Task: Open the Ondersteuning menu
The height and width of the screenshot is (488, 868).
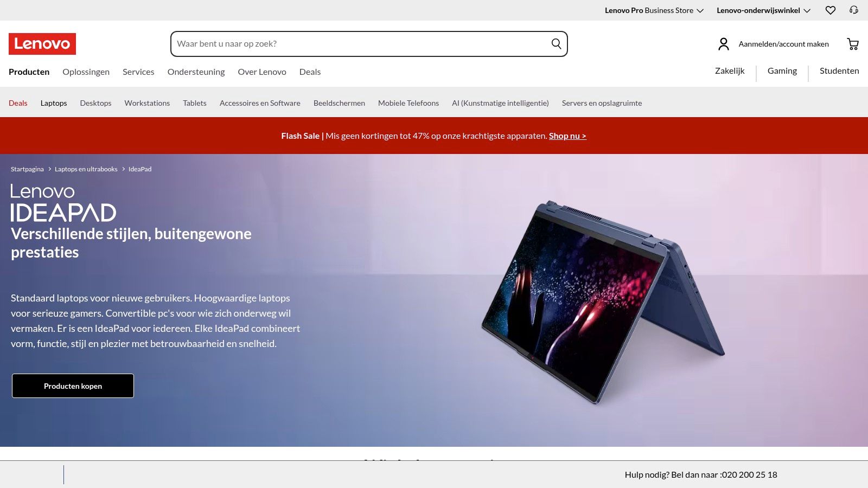Action: tap(196, 72)
